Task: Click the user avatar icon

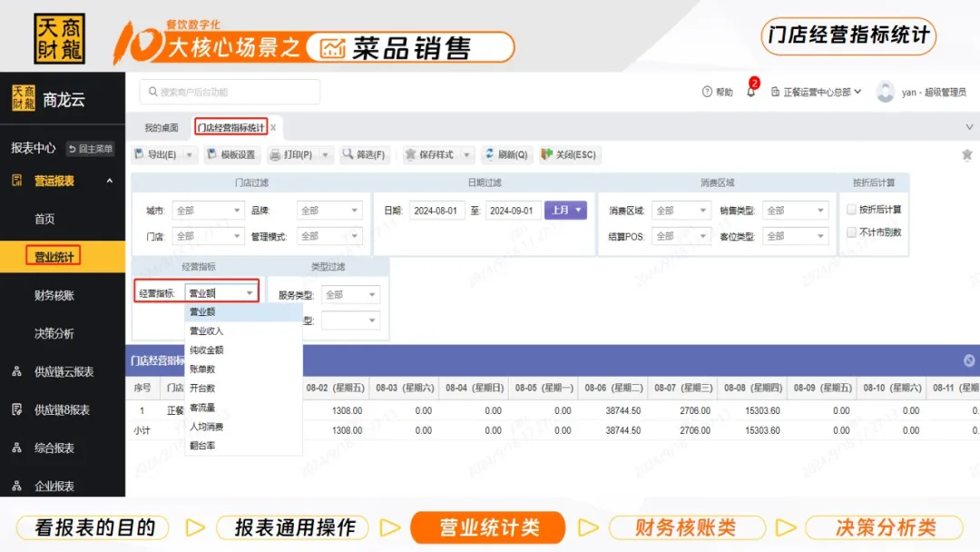Action: click(885, 92)
